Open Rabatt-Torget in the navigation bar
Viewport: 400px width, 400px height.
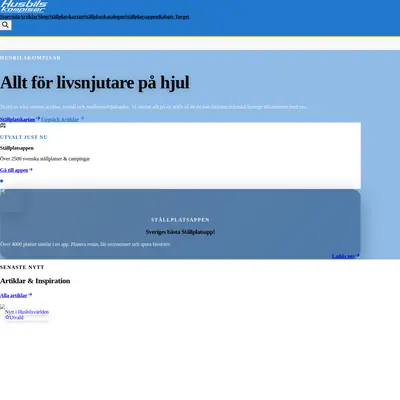pyautogui.click(x=174, y=17)
